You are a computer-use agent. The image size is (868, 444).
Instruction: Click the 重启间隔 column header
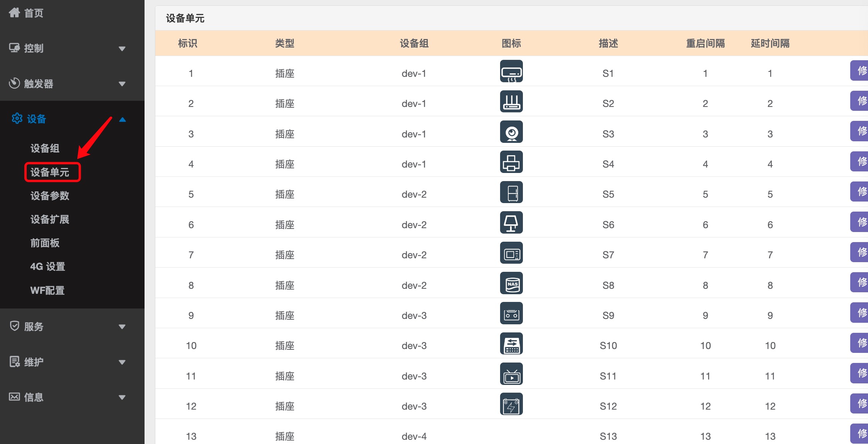(x=705, y=43)
